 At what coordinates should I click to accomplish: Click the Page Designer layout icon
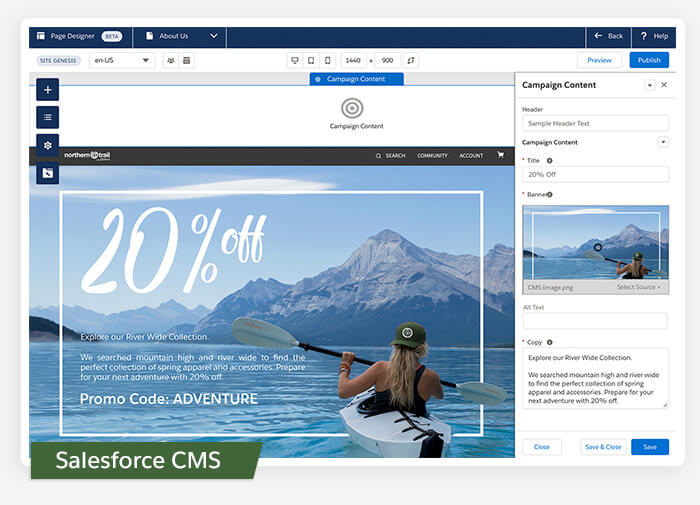coord(41,36)
